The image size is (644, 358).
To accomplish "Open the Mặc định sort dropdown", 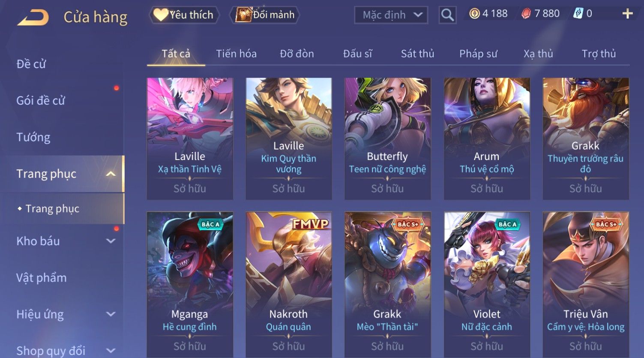I will click(391, 15).
